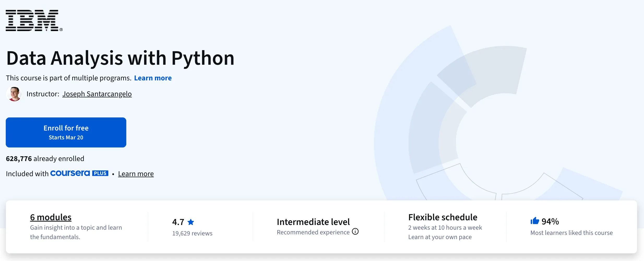Click the Coursera Plus logo
Screen dimensions: 644x261
pos(79,173)
